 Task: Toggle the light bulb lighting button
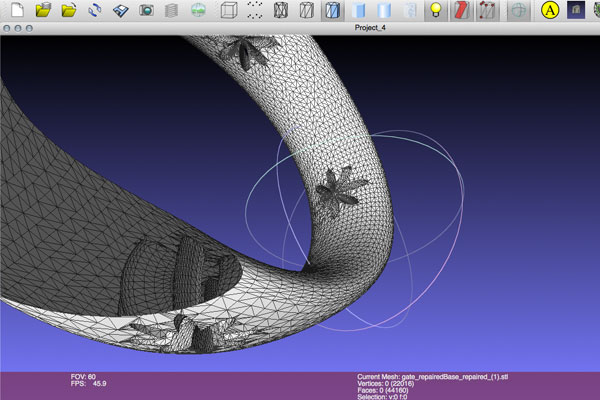pyautogui.click(x=435, y=10)
